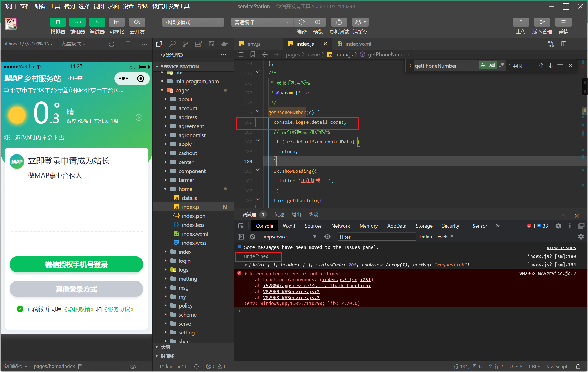Open the cloud development (云开发) toolbar icon
The height and width of the screenshot is (372, 588).
137,22
